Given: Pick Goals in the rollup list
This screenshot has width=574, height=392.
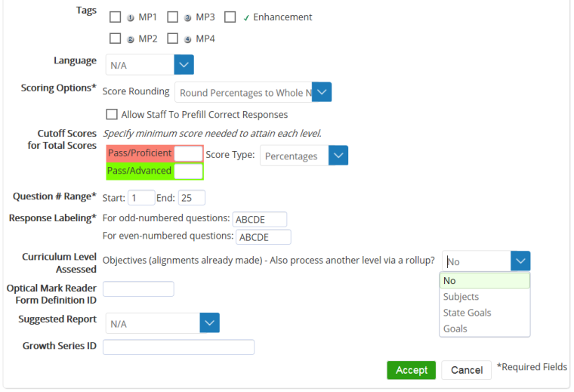Looking at the screenshot, I should click(x=455, y=329).
